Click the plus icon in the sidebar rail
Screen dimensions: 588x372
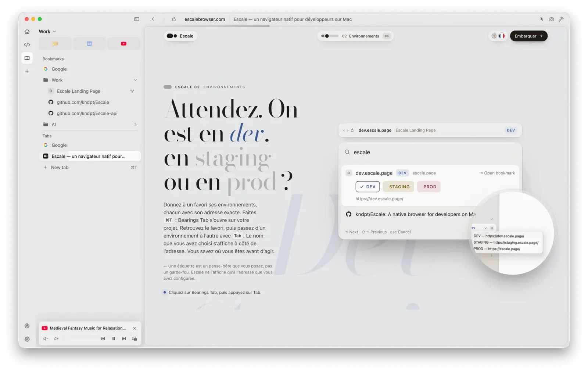click(27, 71)
